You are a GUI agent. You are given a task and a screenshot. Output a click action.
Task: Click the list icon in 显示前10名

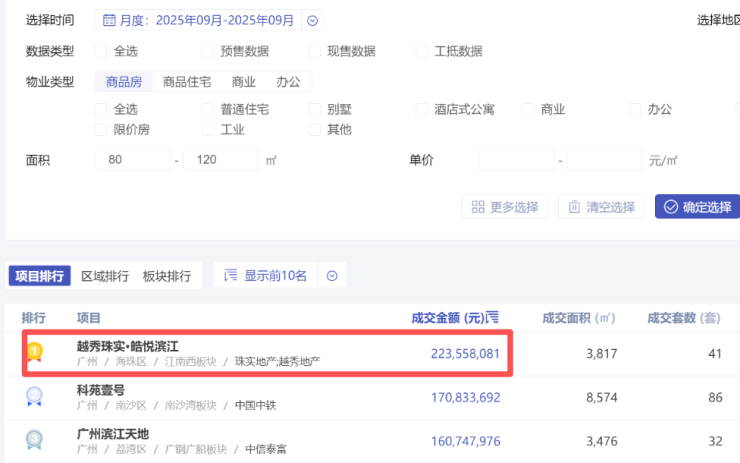(x=231, y=275)
